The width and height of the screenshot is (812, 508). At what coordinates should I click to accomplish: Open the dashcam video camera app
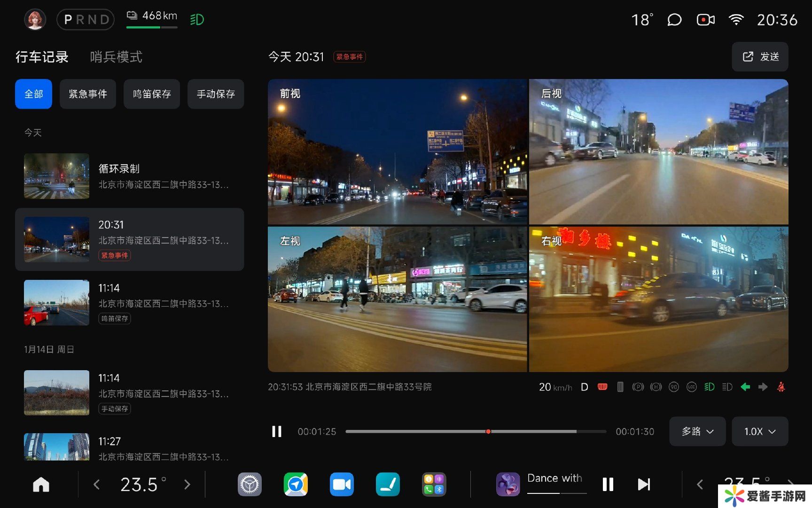point(342,484)
